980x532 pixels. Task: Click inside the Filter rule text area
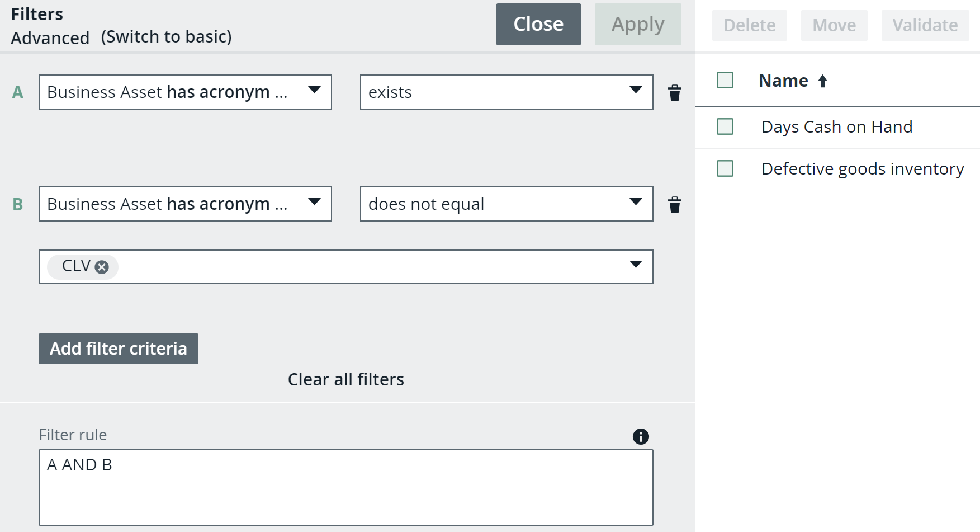point(345,487)
